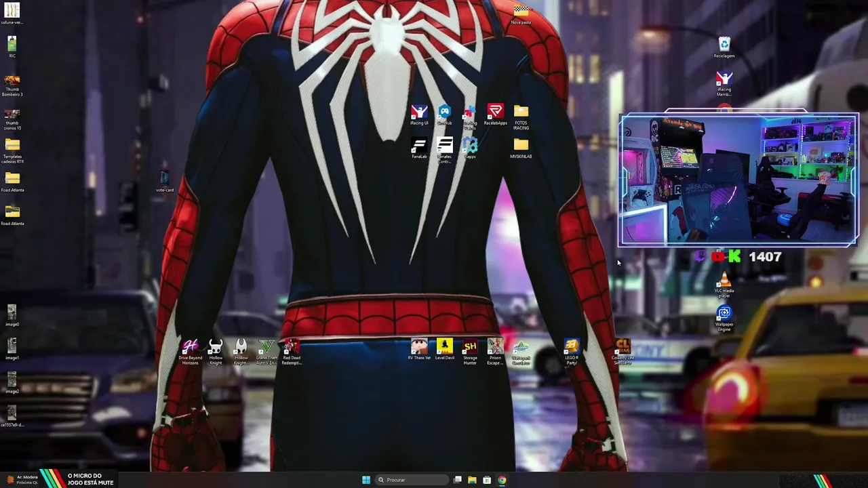Launch the Storage Hunter shortcut
The height and width of the screenshot is (488, 868).
[470, 352]
